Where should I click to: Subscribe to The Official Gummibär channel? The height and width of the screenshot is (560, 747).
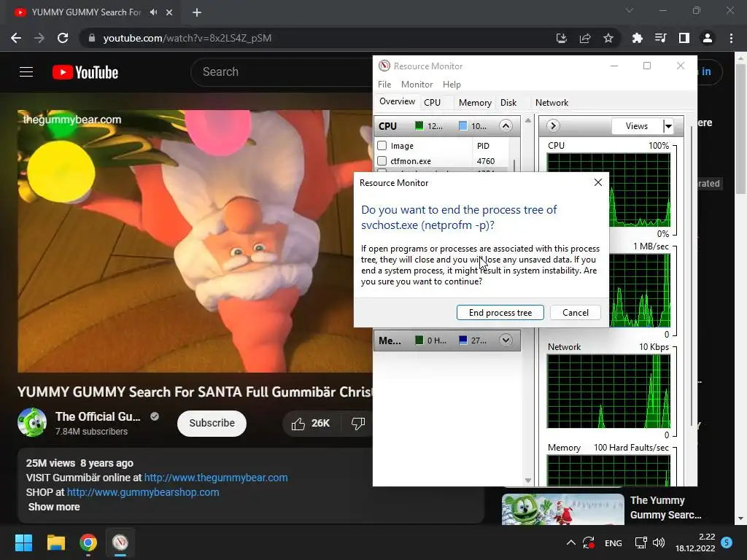tap(212, 424)
